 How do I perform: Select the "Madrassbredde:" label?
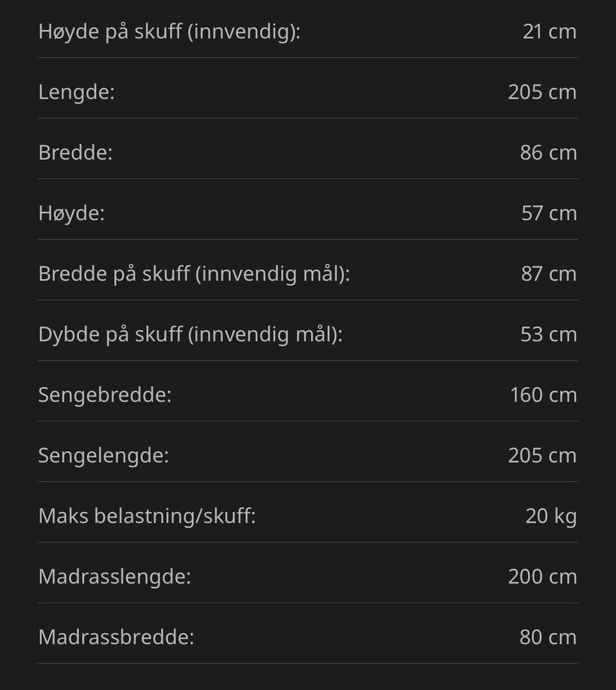click(116, 637)
